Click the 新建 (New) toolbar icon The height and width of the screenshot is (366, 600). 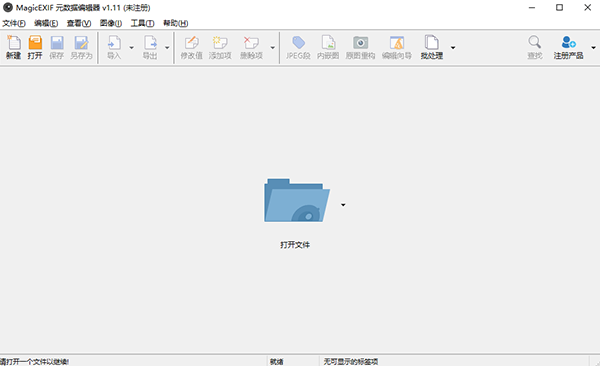tap(13, 47)
